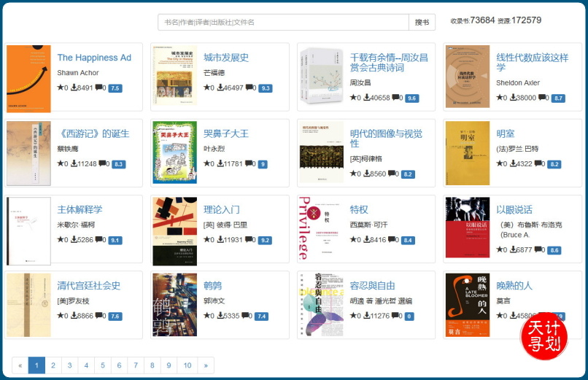The width and height of the screenshot is (588, 380).
Task: Click the star icon under The Happiness Ad
Action: coord(61,88)
